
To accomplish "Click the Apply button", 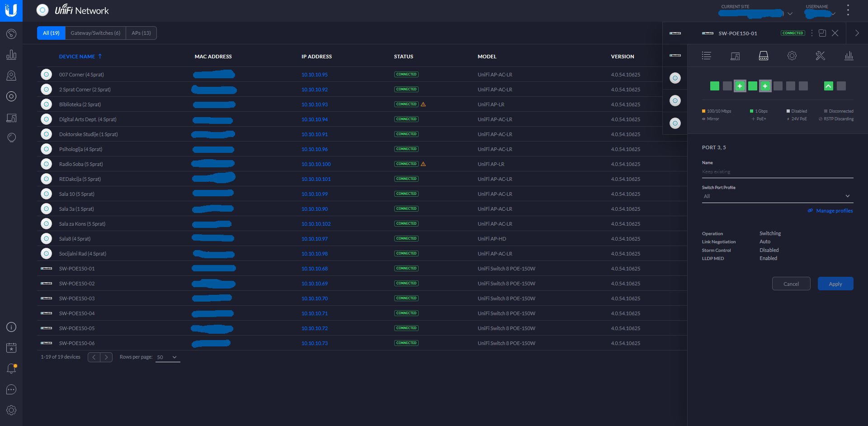I will click(x=835, y=284).
